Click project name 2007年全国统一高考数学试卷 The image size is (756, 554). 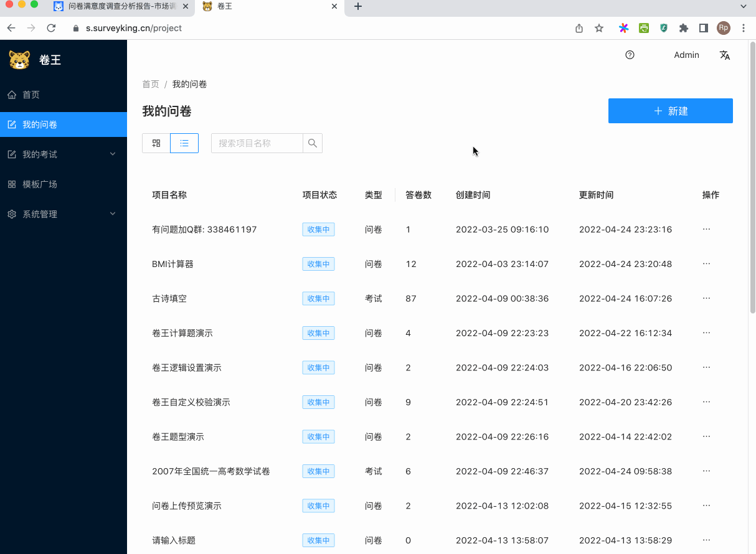(211, 471)
